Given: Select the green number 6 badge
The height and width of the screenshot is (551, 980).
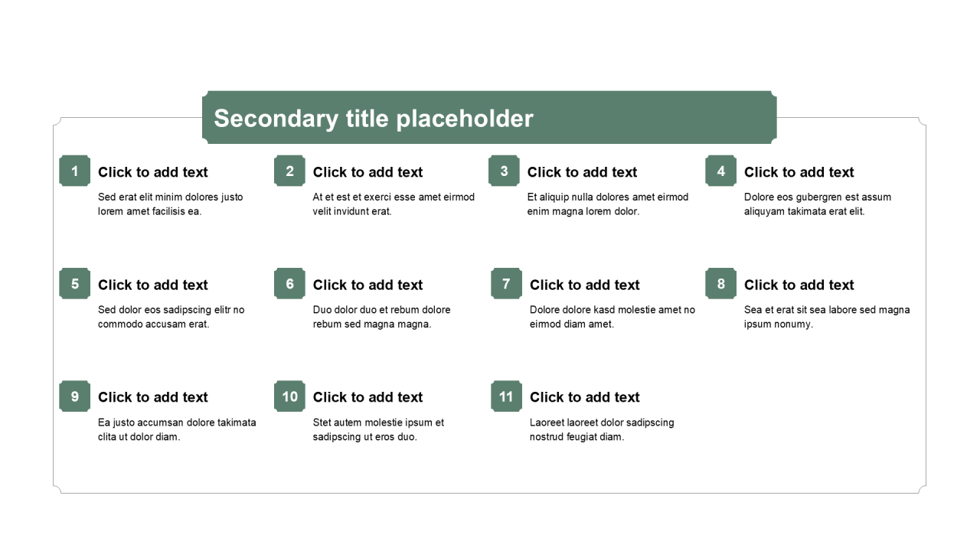Looking at the screenshot, I should tap(289, 284).
